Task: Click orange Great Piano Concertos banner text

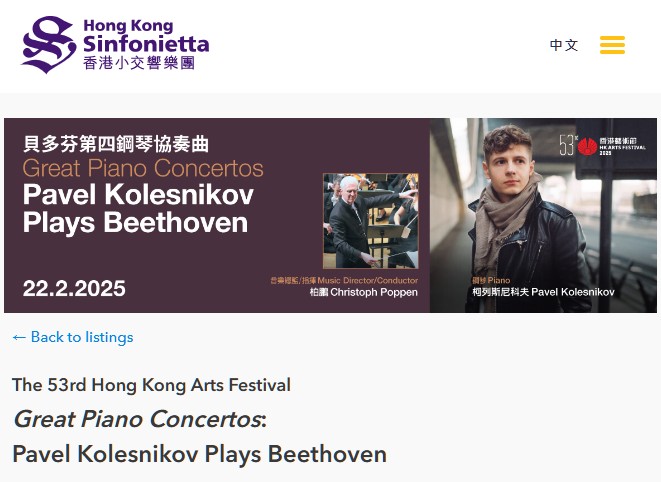Action: 143,168
